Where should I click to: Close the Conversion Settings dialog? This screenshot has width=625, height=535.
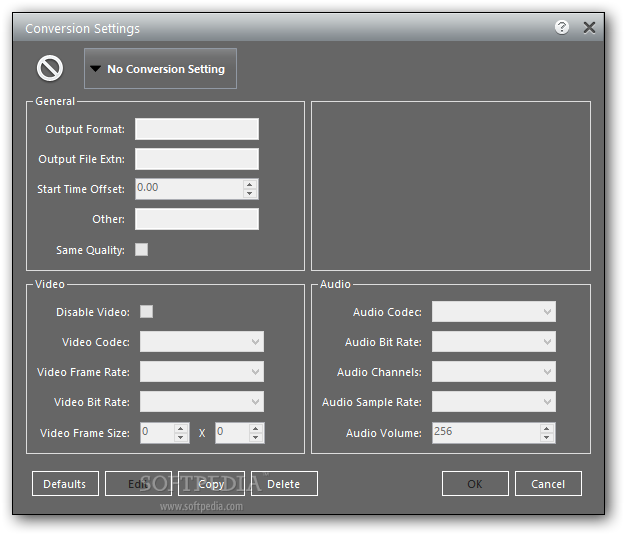click(x=589, y=28)
